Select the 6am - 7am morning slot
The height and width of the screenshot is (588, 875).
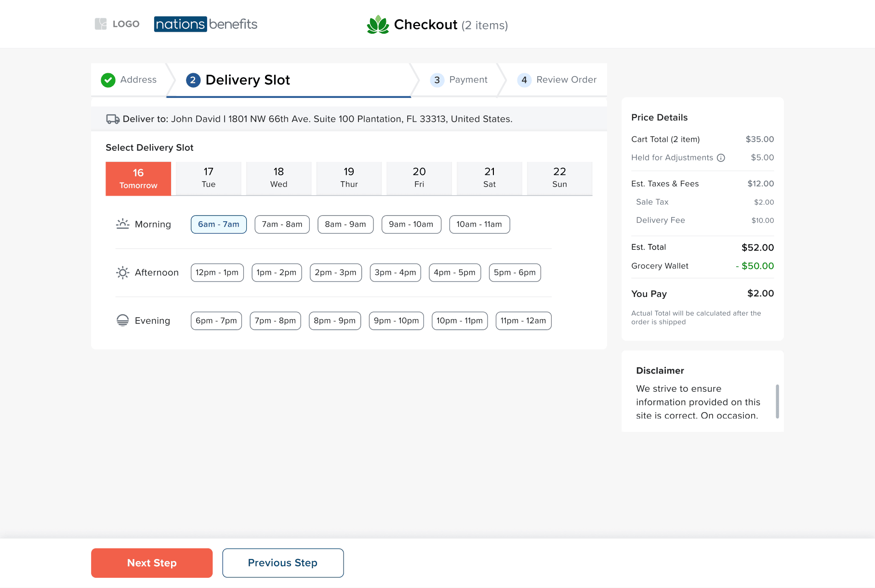point(218,224)
